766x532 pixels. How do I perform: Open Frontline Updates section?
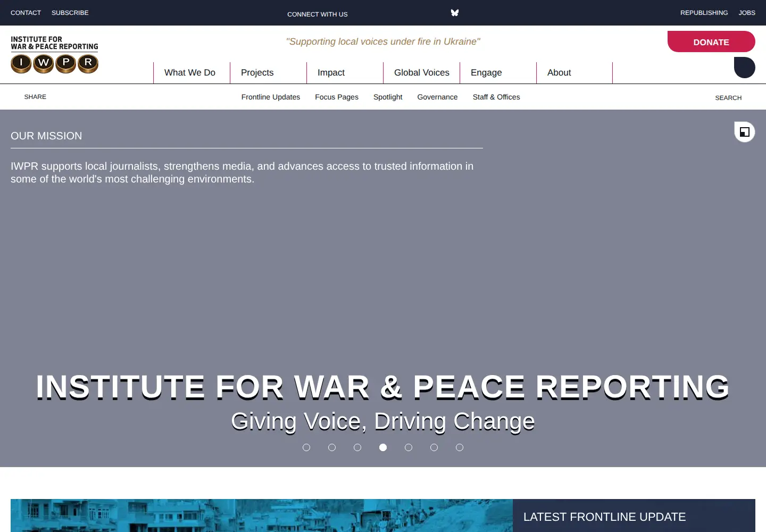pyautogui.click(x=271, y=97)
